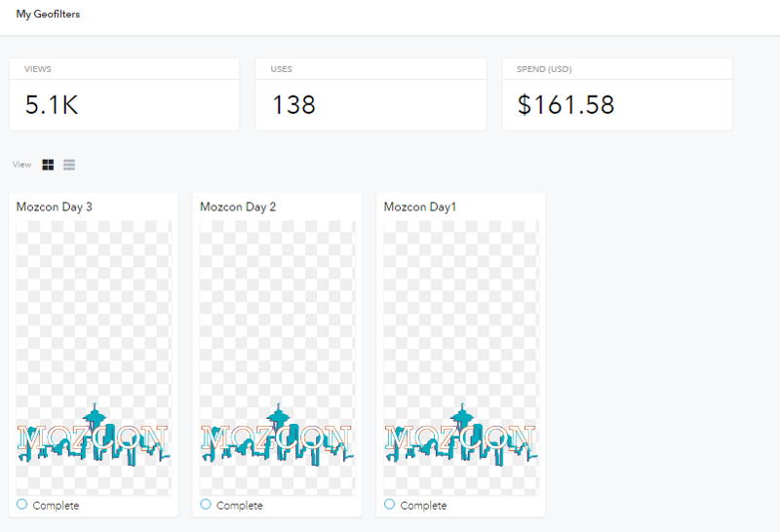Click the 'VIEWS' card label
Image resolution: width=780 pixels, height=532 pixels.
pyautogui.click(x=38, y=69)
